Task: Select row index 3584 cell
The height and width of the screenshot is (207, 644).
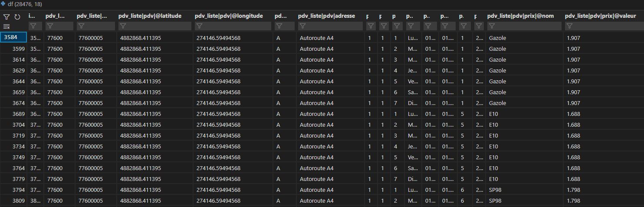Action: tap(13, 38)
